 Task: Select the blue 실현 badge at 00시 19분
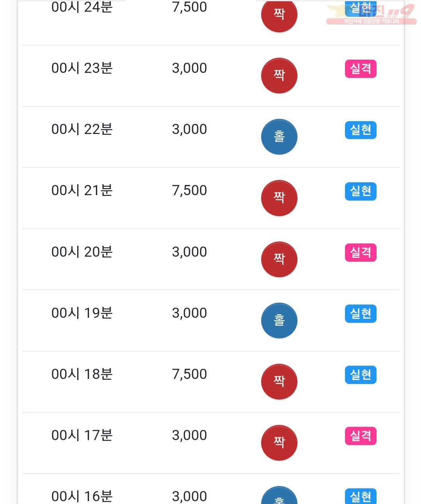pos(361,314)
